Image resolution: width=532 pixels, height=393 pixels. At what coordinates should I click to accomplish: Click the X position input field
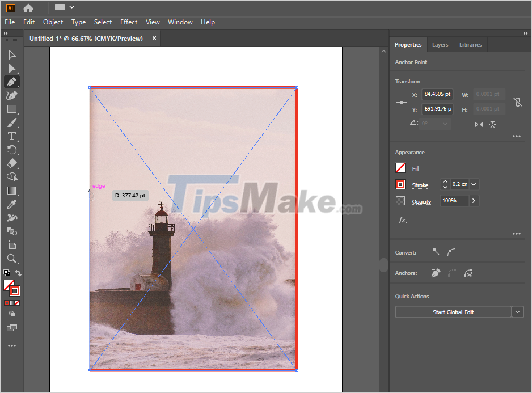coord(437,94)
